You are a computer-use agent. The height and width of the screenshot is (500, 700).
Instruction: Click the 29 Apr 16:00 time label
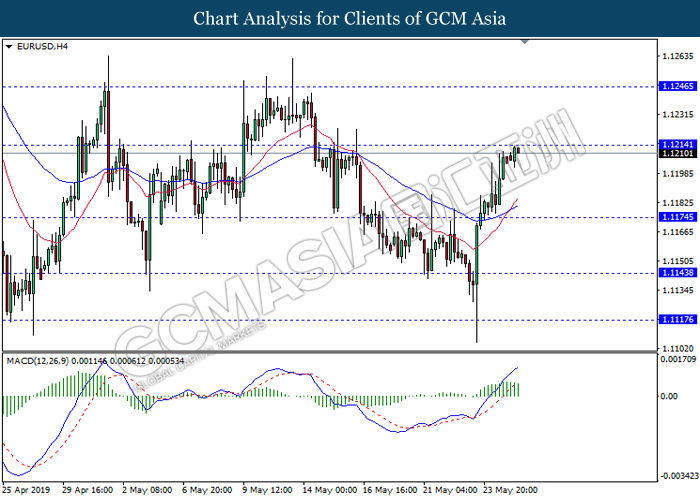88,490
